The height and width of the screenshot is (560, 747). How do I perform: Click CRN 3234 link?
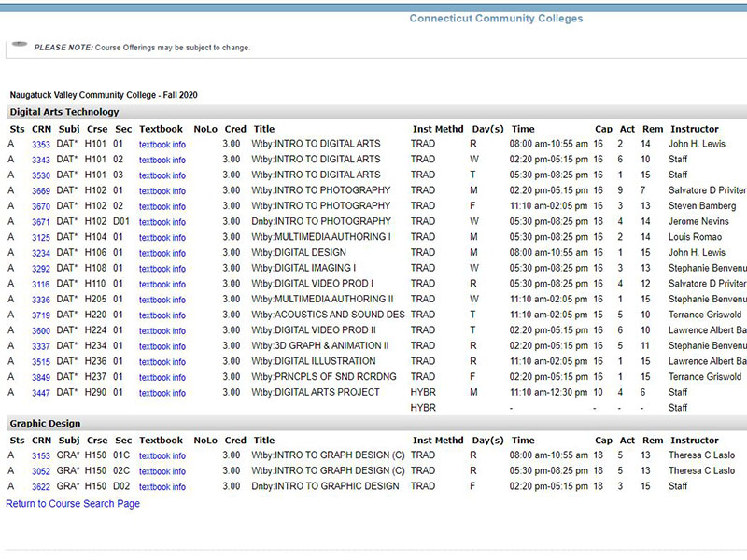(x=41, y=253)
